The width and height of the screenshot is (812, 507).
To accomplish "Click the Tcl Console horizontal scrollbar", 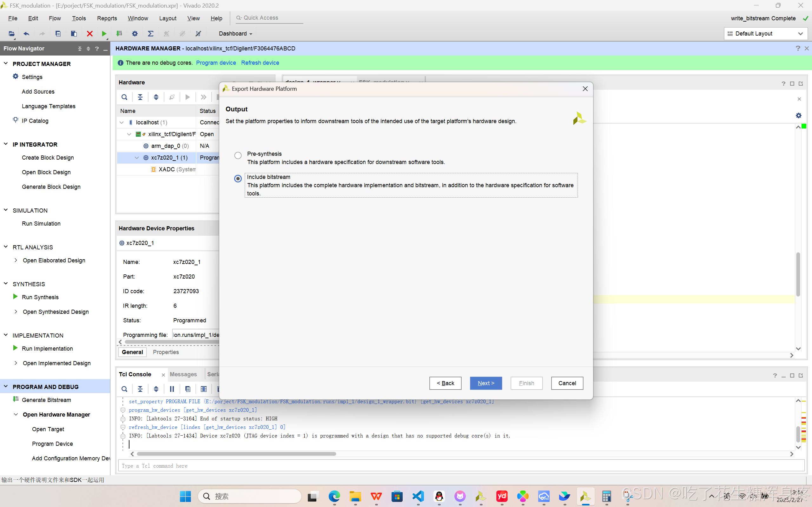I will (x=236, y=454).
